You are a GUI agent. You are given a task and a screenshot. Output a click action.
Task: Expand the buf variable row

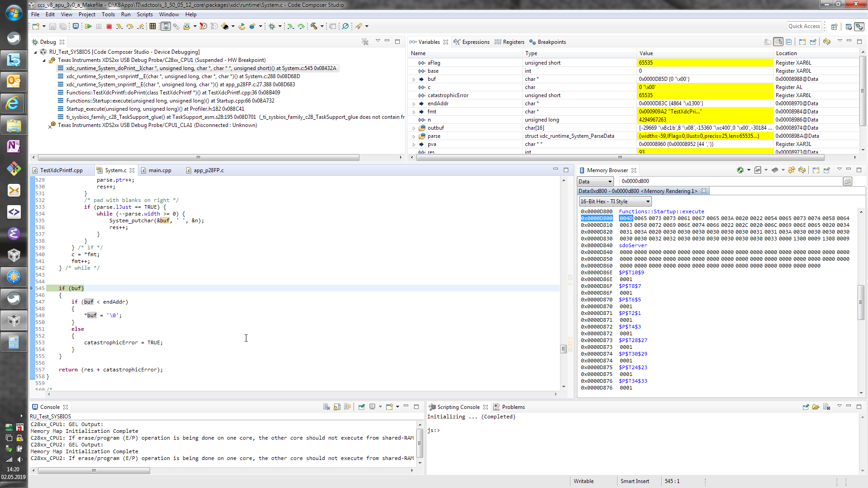[x=414, y=80]
